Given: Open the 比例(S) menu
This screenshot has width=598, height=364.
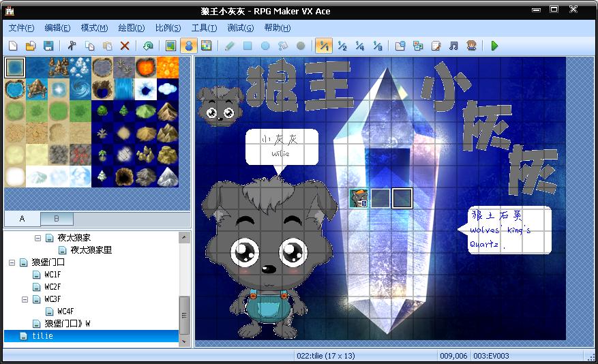Looking at the screenshot, I should tap(168, 28).
